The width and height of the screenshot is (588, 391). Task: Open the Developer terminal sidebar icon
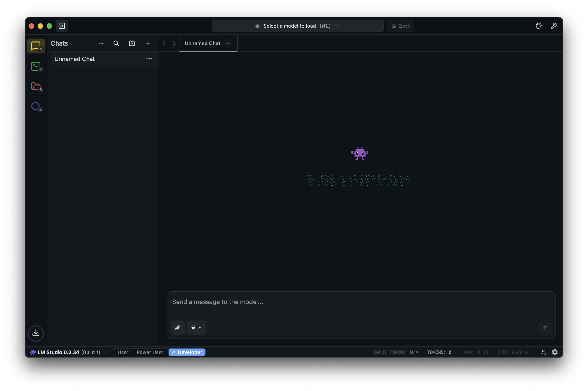[36, 66]
